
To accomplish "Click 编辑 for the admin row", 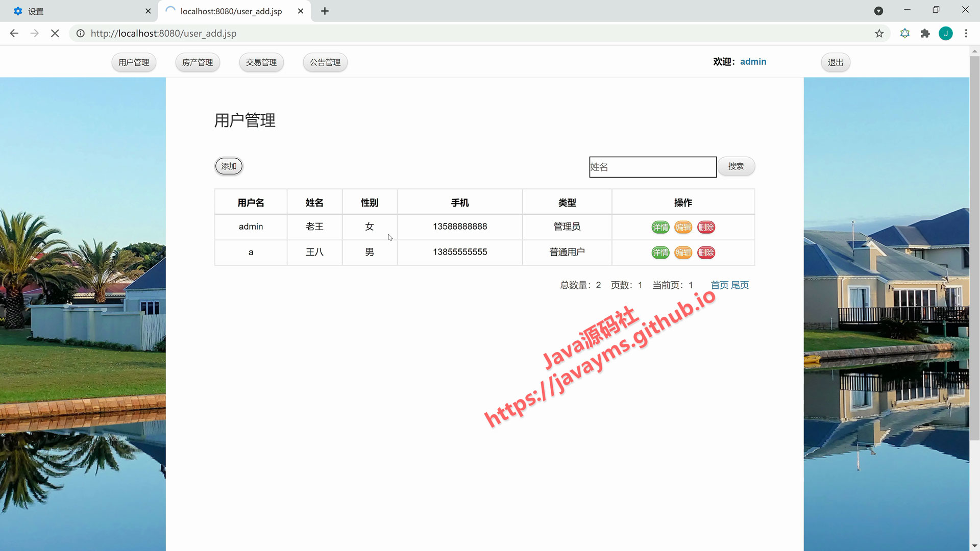I will pos(683,227).
